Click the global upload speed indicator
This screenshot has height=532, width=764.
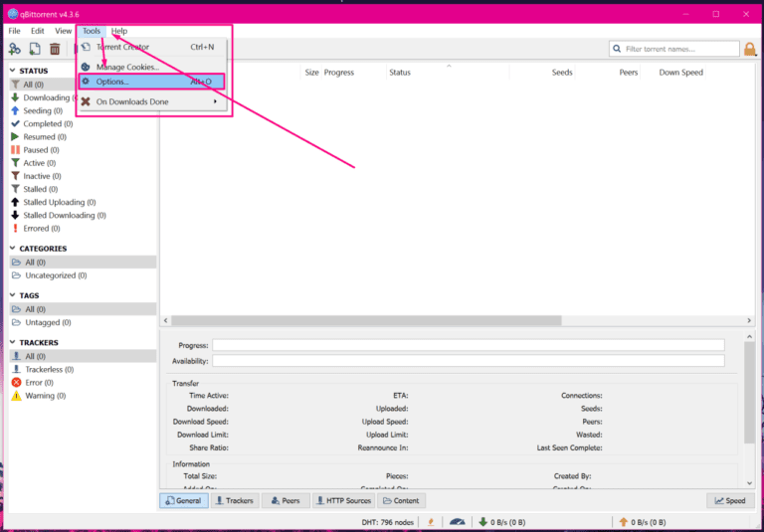click(643, 522)
